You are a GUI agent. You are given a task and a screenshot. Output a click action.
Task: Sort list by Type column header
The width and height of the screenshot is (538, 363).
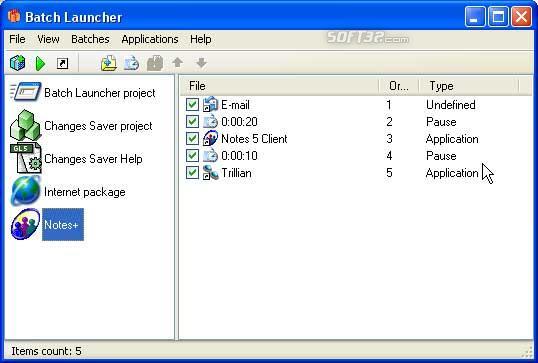coord(469,86)
